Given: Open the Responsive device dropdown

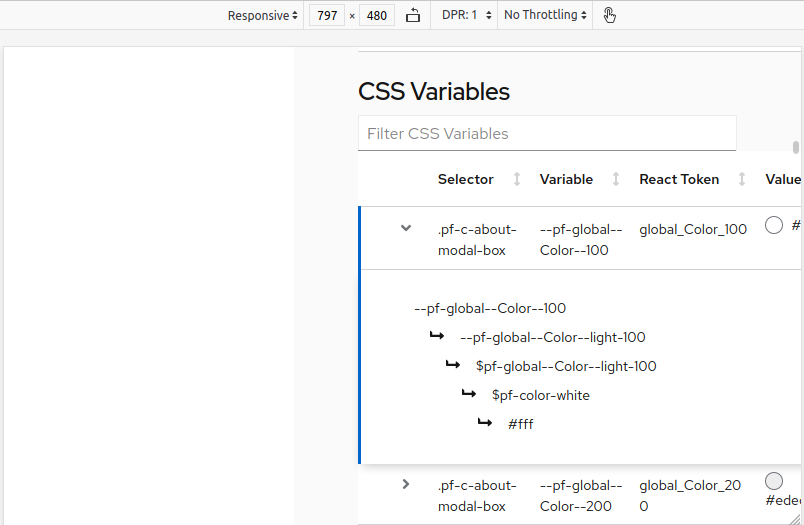Looking at the screenshot, I should [x=263, y=15].
